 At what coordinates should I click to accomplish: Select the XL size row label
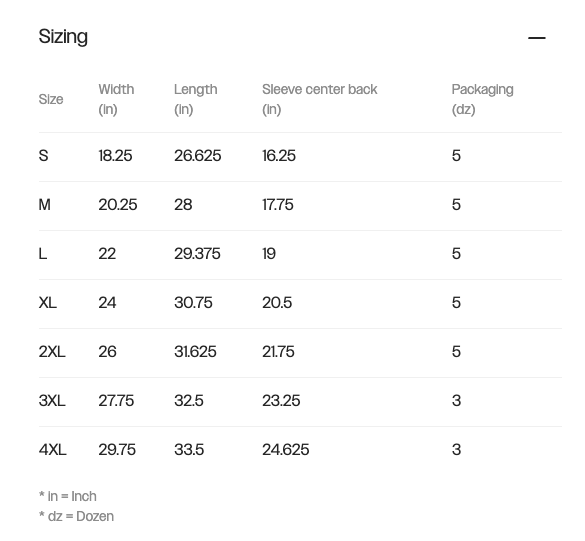click(x=47, y=303)
